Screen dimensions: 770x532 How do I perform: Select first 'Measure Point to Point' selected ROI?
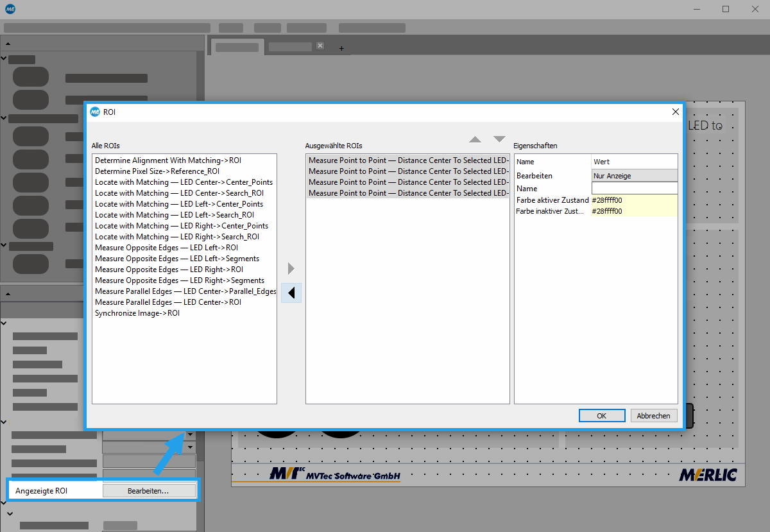pyautogui.click(x=408, y=160)
